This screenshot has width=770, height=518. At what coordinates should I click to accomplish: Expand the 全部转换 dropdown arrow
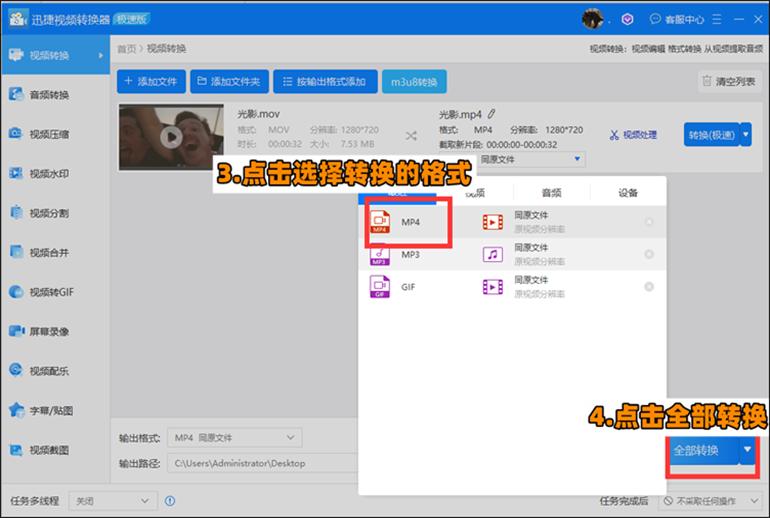coord(747,450)
